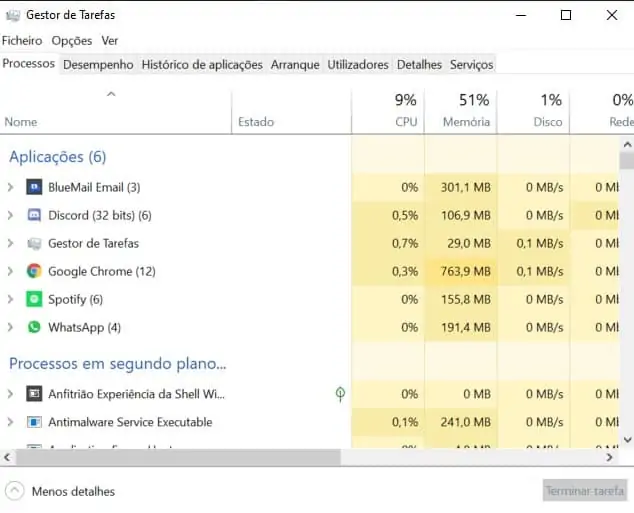Click the green leaf suspended-status icon
The height and width of the screenshot is (513, 634).
pyautogui.click(x=340, y=394)
